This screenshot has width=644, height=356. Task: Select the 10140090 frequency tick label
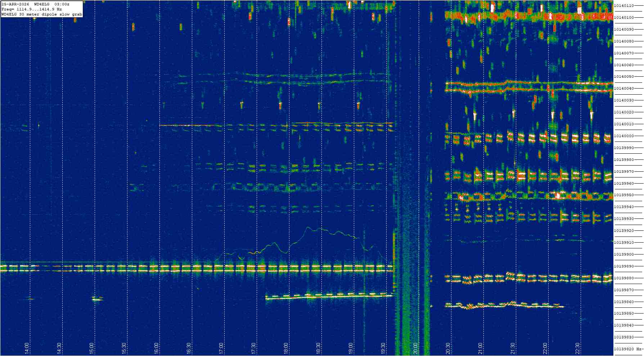click(x=624, y=30)
